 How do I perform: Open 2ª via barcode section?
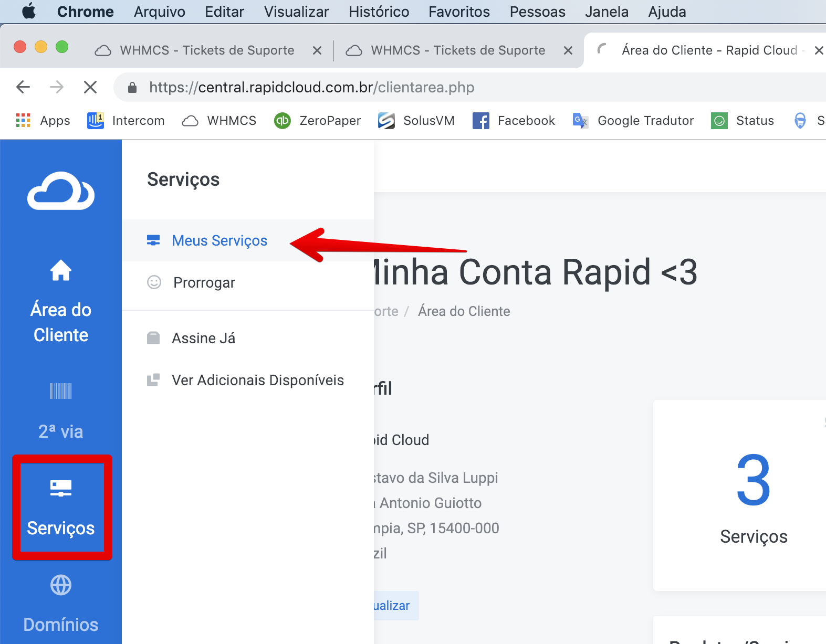[61, 411]
